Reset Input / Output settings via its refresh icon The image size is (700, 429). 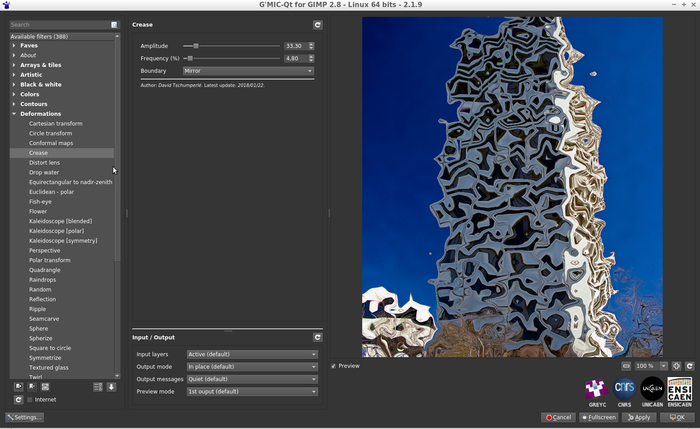(318, 337)
